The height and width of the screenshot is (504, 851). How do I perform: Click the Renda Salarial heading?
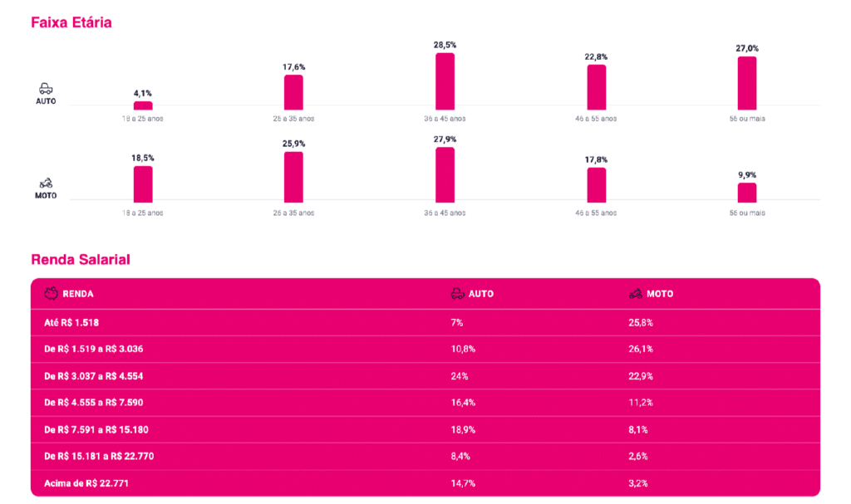coord(81,259)
